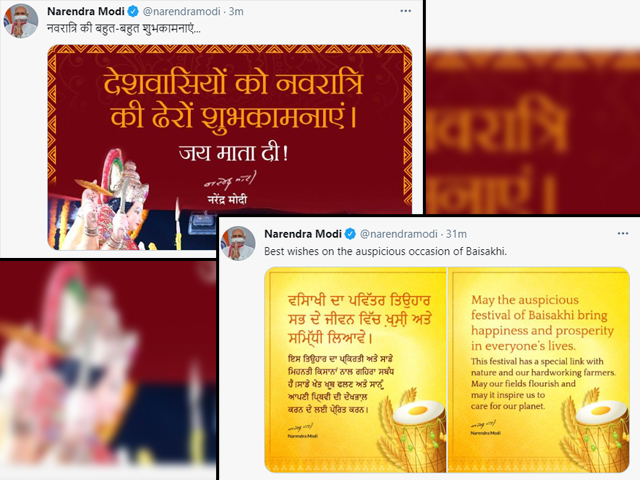The image size is (640, 480).
Task: Click the verified badge on the Navratri tweet
Action: (x=133, y=11)
